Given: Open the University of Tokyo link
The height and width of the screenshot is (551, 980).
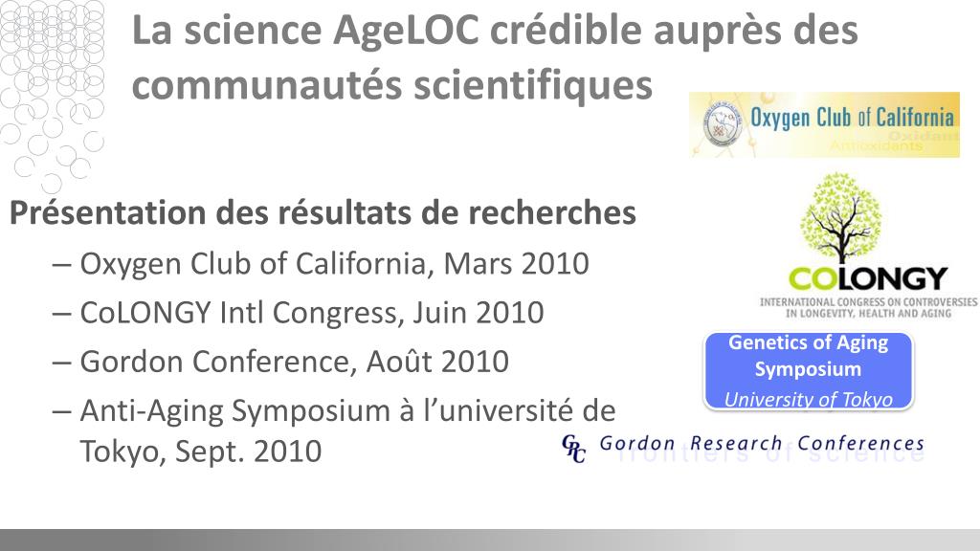Looking at the screenshot, I should (808, 399).
